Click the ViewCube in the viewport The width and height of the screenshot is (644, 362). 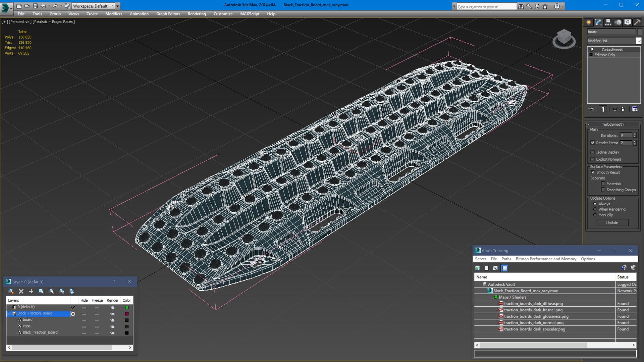(564, 39)
